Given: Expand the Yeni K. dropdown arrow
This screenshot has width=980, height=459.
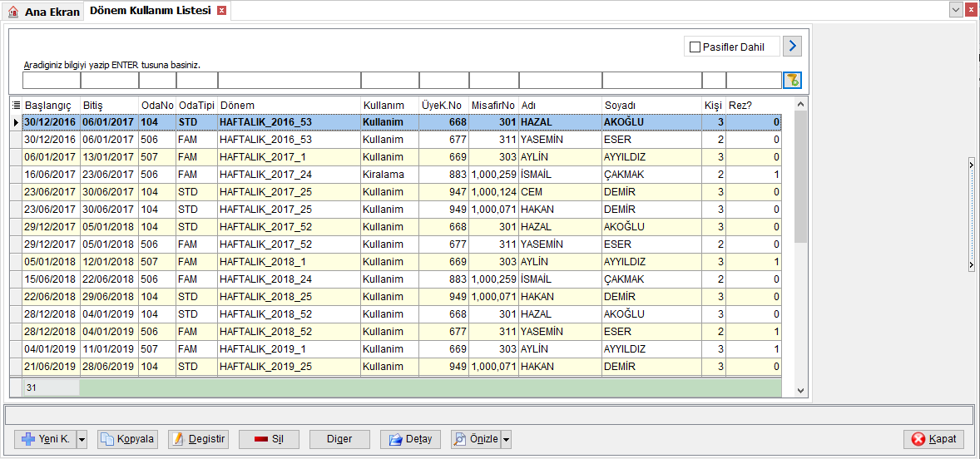Looking at the screenshot, I should 82,439.
